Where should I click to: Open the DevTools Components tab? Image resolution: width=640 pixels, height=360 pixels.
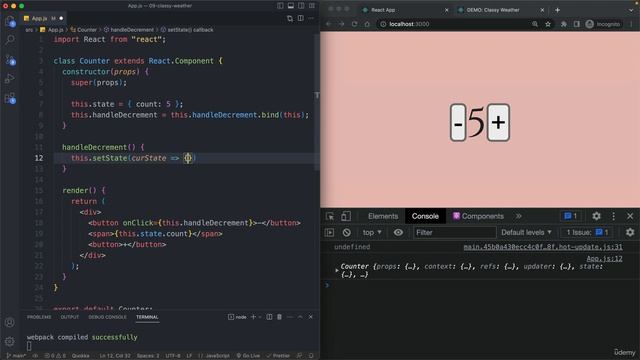478,216
